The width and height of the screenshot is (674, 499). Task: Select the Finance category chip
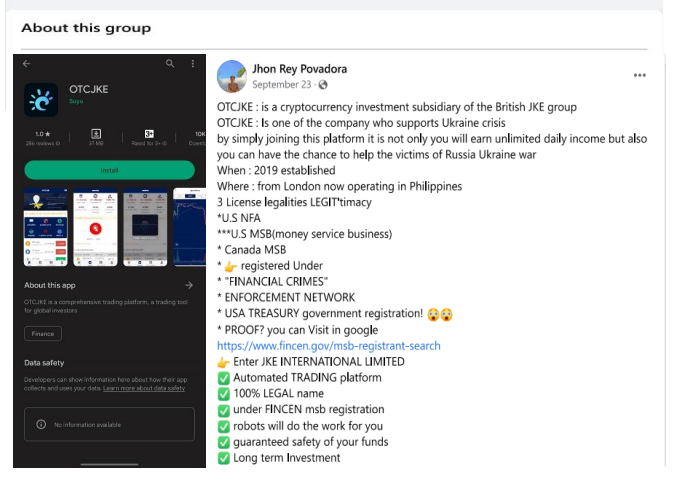[x=43, y=334]
